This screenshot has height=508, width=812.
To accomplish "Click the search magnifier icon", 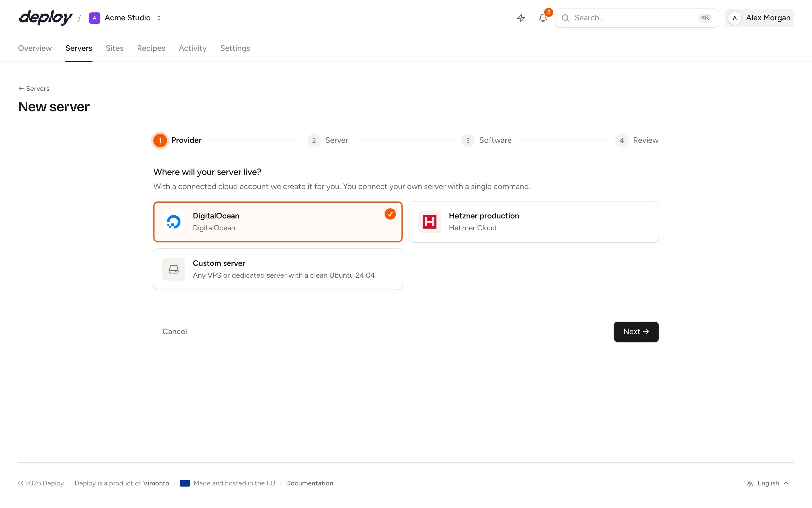I will (565, 18).
